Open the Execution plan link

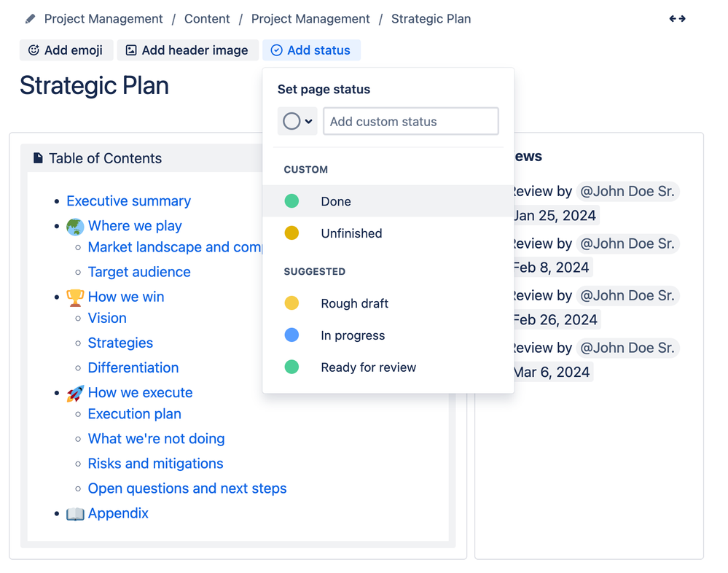coord(135,414)
